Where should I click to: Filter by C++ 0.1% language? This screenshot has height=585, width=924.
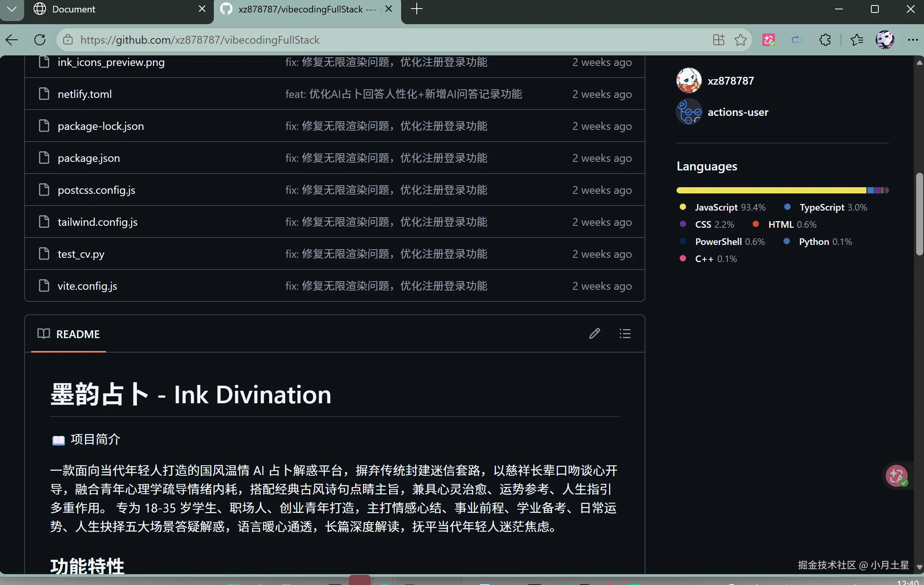pyautogui.click(x=708, y=259)
